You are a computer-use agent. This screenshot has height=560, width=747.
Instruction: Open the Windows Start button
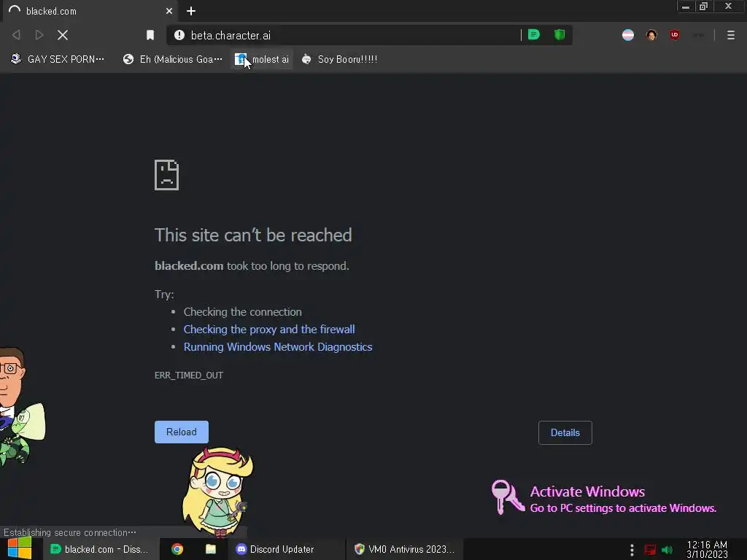[x=20, y=548]
